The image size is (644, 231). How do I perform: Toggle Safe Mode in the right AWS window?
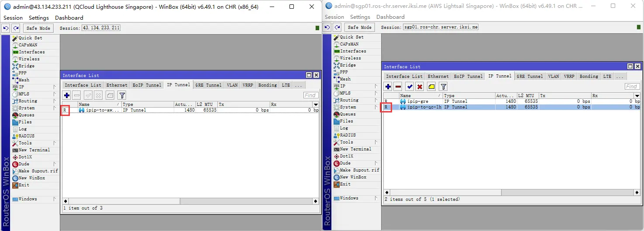tap(360, 27)
